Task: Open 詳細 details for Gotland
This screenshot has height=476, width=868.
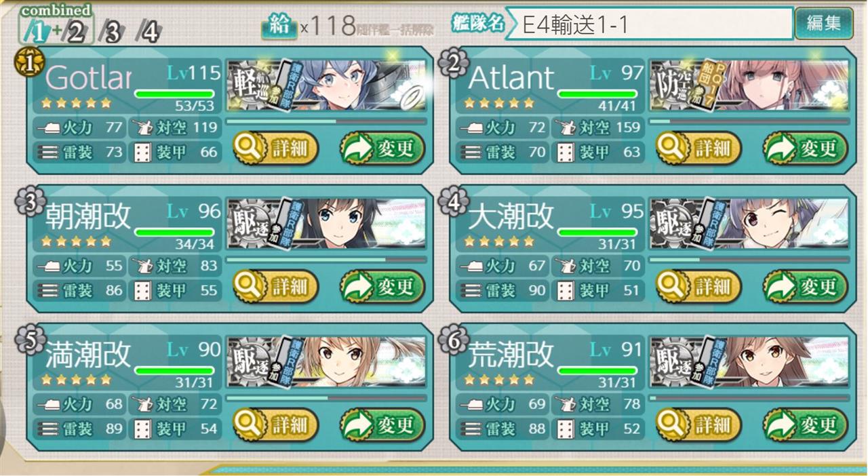Action: click(275, 148)
